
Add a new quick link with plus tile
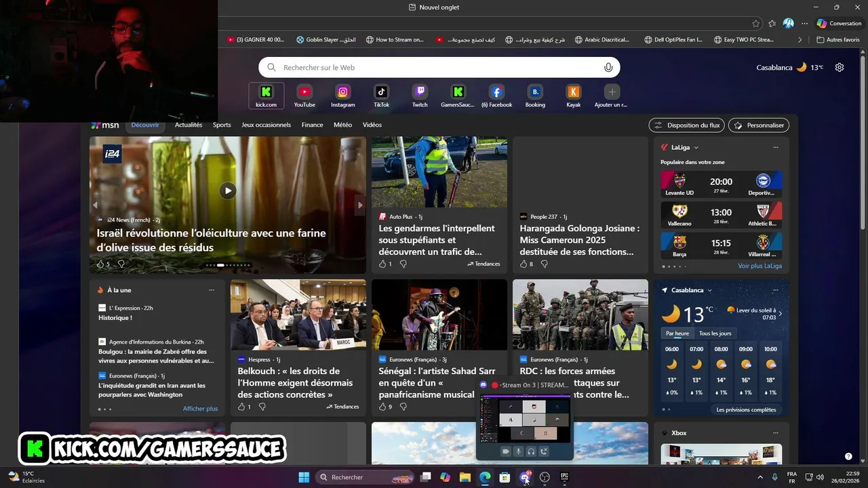tap(612, 96)
